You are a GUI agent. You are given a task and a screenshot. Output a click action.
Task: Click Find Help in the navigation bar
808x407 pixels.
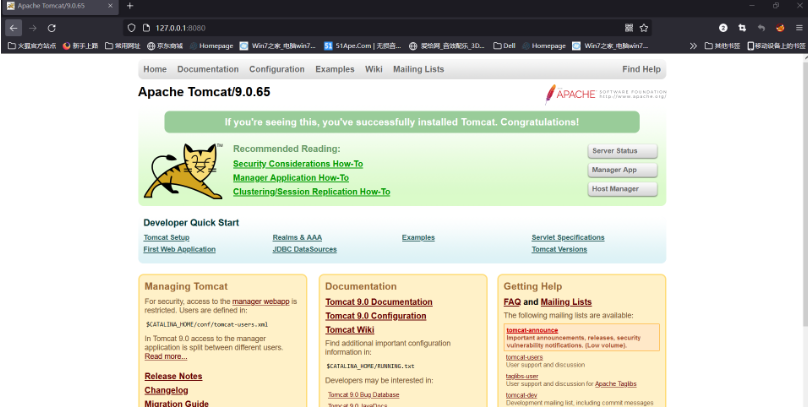pyautogui.click(x=641, y=69)
